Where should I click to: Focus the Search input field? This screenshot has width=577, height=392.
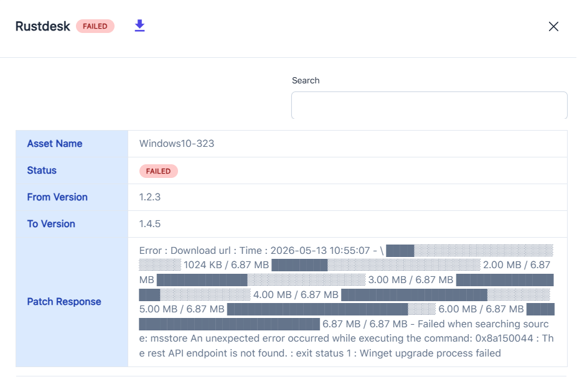coord(429,105)
